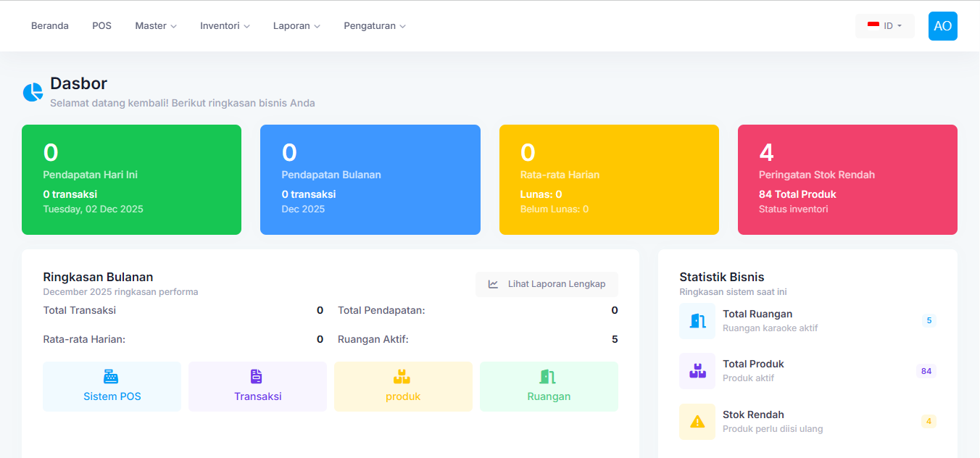Click the Stok Rendah warning triangle icon
Screen dimensions: 980x458
coord(697,421)
